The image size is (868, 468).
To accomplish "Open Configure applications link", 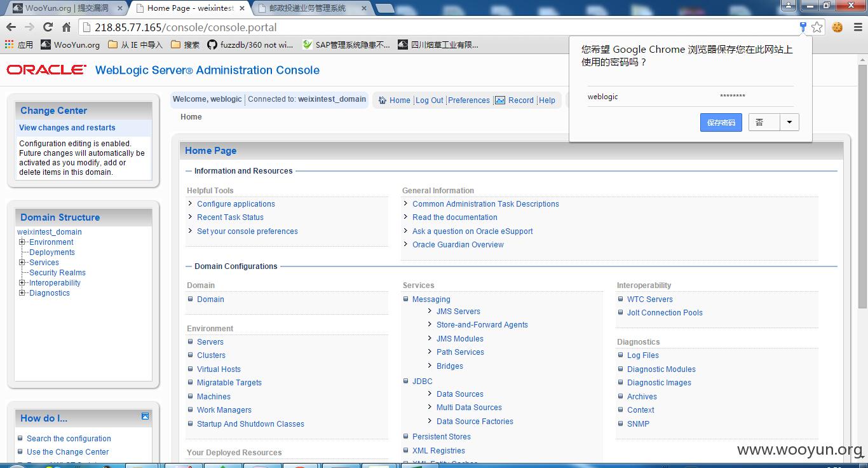I will (x=236, y=204).
